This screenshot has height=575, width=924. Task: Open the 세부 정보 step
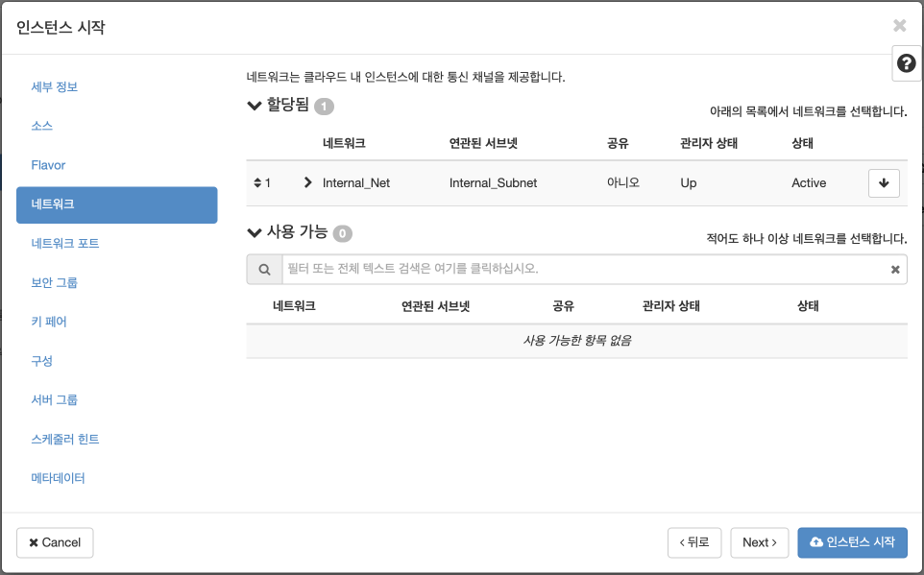tap(54, 86)
